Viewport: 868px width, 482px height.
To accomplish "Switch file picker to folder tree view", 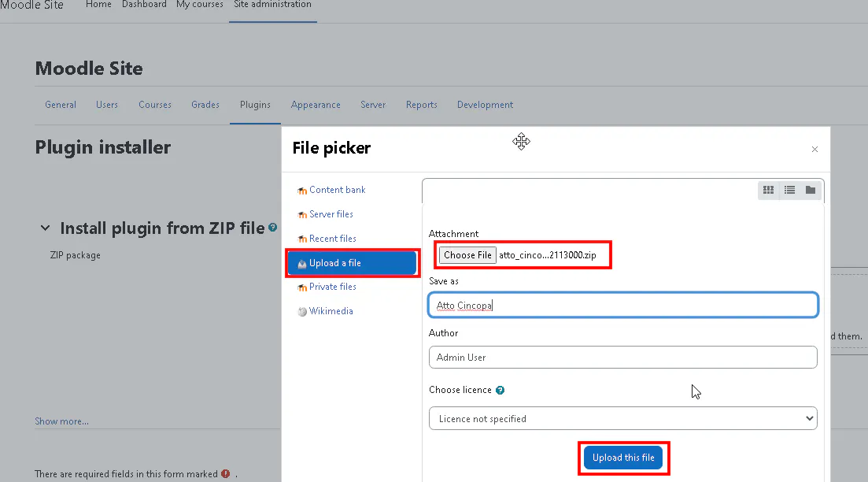I will [x=811, y=190].
